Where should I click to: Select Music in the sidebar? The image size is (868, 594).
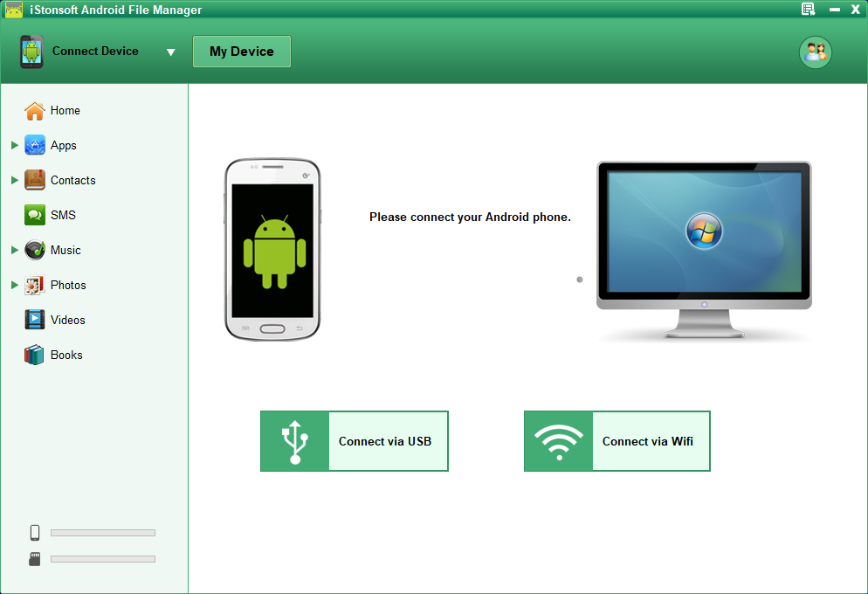pyautogui.click(x=65, y=250)
